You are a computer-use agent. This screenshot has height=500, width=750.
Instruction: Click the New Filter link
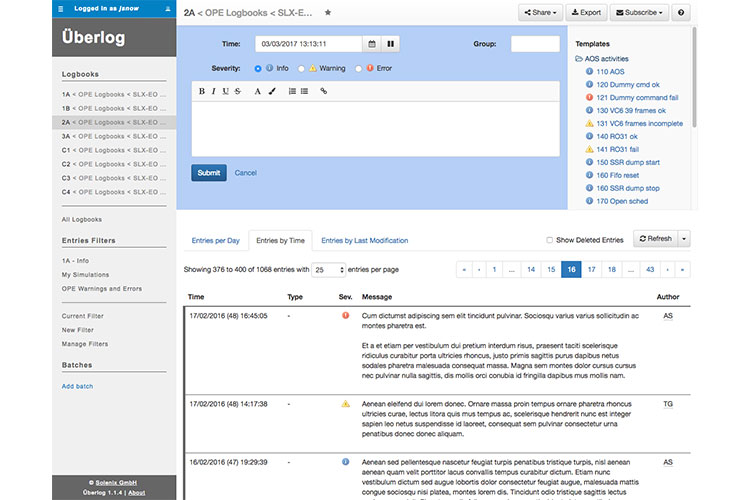[77, 330]
